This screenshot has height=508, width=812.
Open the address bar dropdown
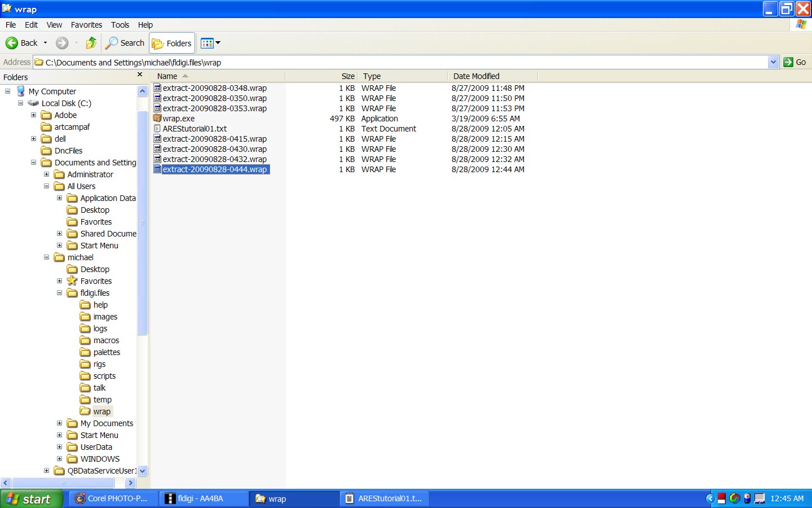[773, 62]
